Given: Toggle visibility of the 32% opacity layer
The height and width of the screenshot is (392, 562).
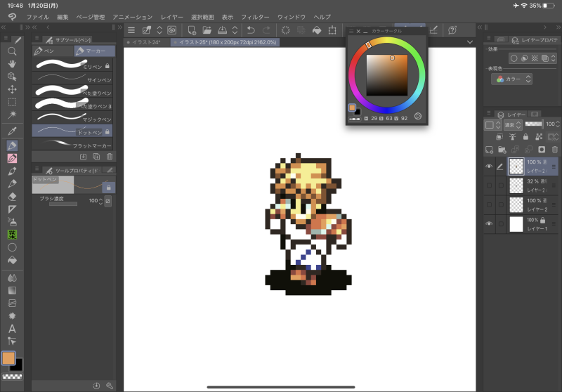Looking at the screenshot, I should point(489,185).
